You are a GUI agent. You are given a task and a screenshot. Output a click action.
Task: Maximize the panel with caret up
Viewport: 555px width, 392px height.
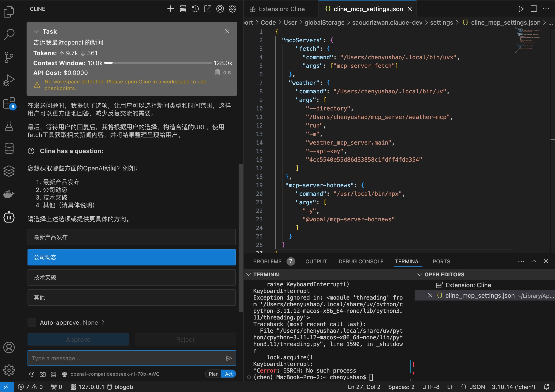click(533, 261)
